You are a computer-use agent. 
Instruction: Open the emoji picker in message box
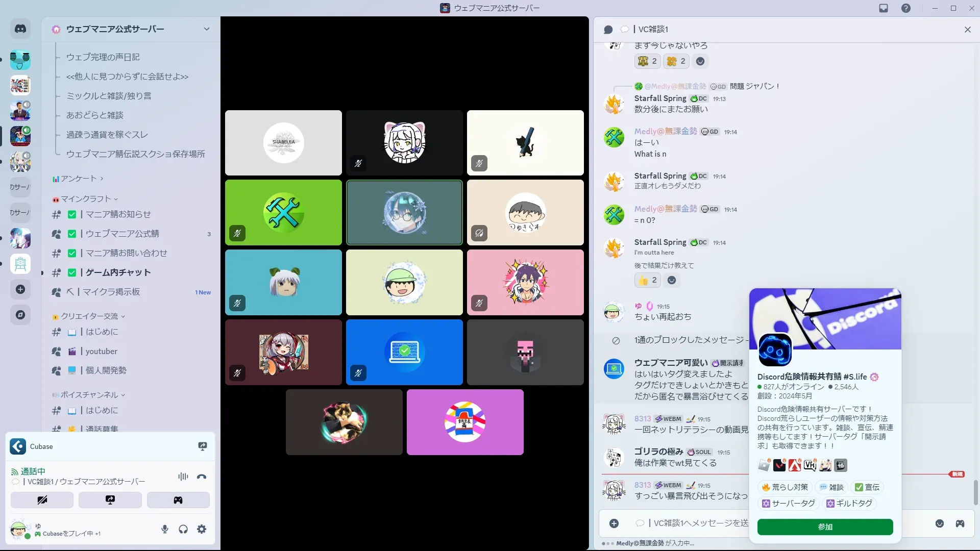click(940, 523)
